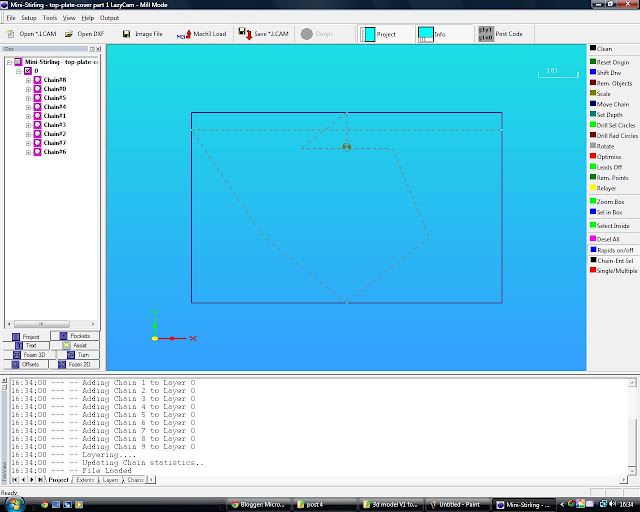The image size is (640, 512).
Task: Click the Relayer tool
Action: point(603,188)
